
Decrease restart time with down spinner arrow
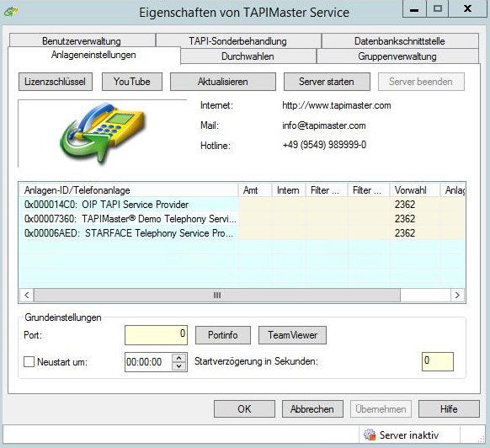[179, 366]
